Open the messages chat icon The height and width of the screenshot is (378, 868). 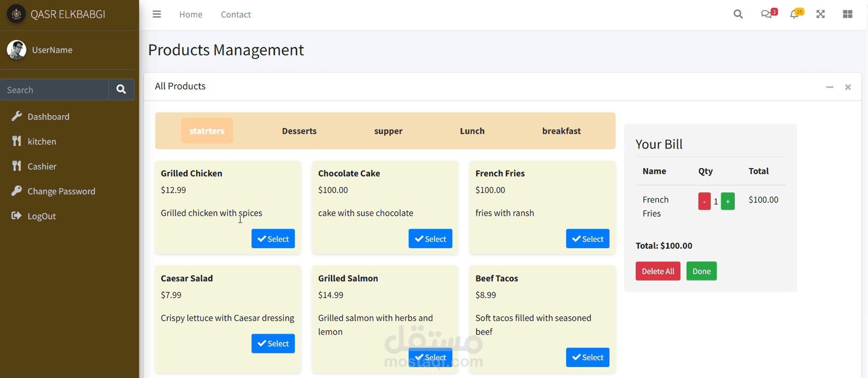tap(766, 14)
